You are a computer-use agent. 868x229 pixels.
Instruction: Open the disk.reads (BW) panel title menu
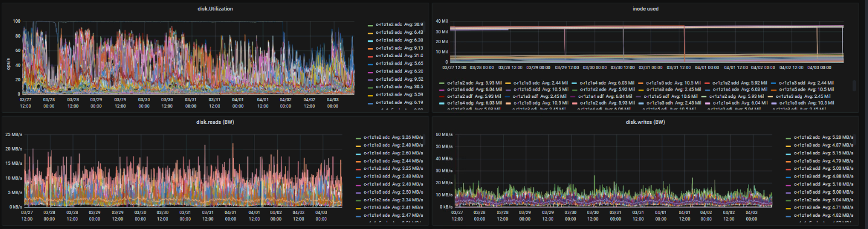[215, 122]
